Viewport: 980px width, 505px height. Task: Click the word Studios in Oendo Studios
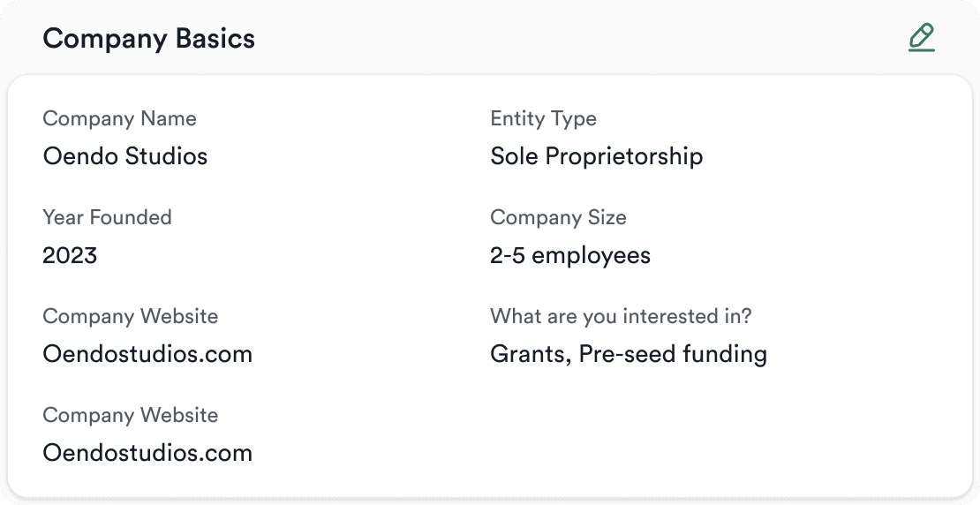166,156
